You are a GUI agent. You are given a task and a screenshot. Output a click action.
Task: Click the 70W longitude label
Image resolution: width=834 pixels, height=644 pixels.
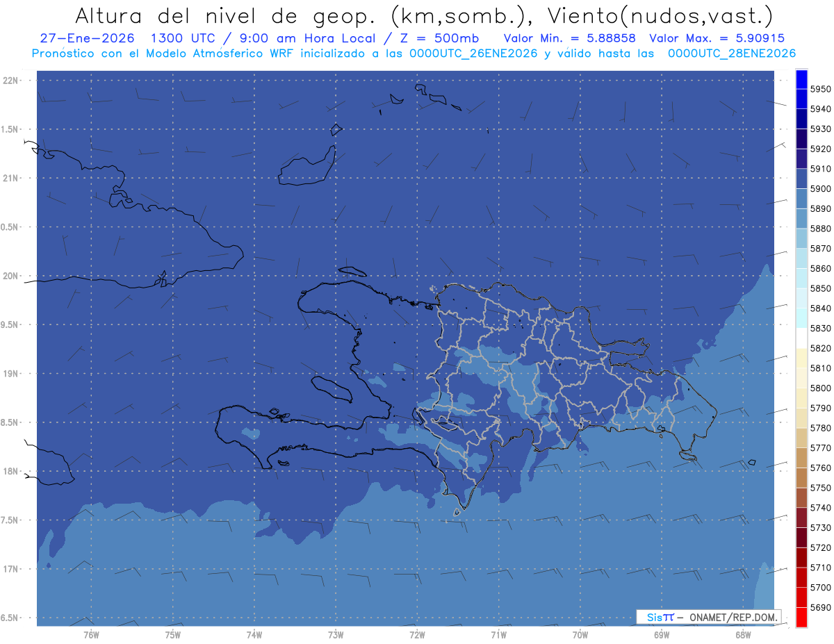click(580, 634)
